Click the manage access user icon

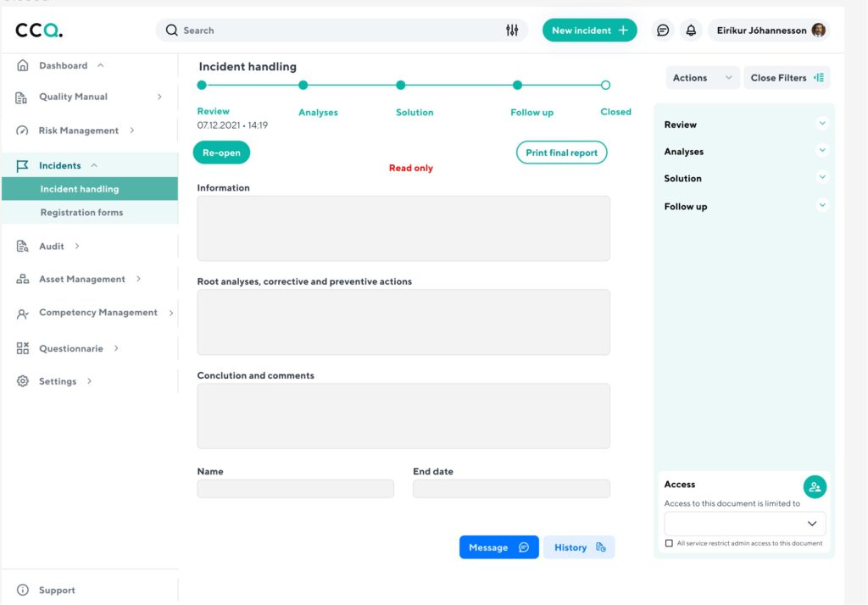tap(815, 486)
